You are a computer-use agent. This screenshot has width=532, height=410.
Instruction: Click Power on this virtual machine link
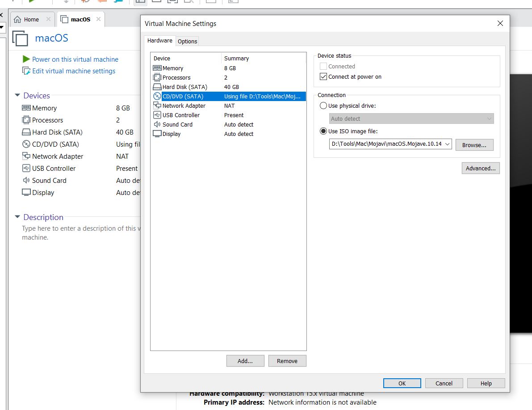pos(75,59)
